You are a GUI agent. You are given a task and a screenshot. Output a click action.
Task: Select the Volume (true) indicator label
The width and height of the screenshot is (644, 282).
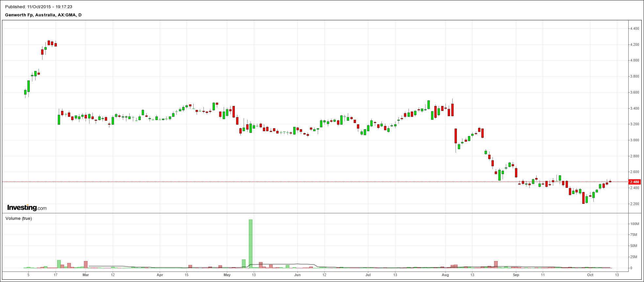[19, 219]
